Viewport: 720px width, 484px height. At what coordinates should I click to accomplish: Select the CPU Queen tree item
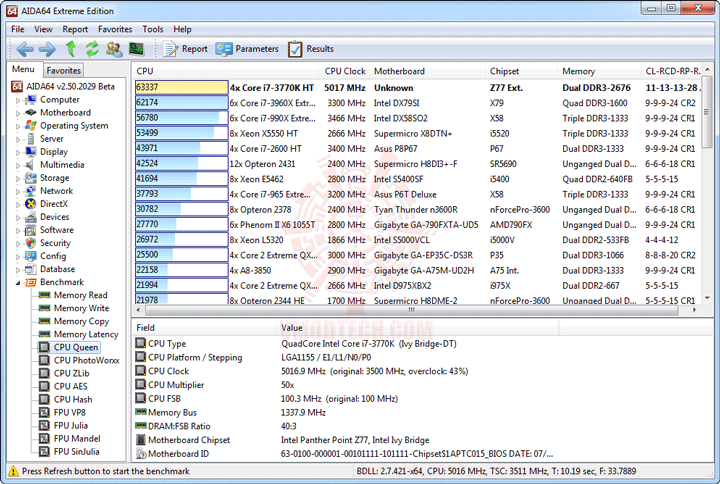pos(76,348)
